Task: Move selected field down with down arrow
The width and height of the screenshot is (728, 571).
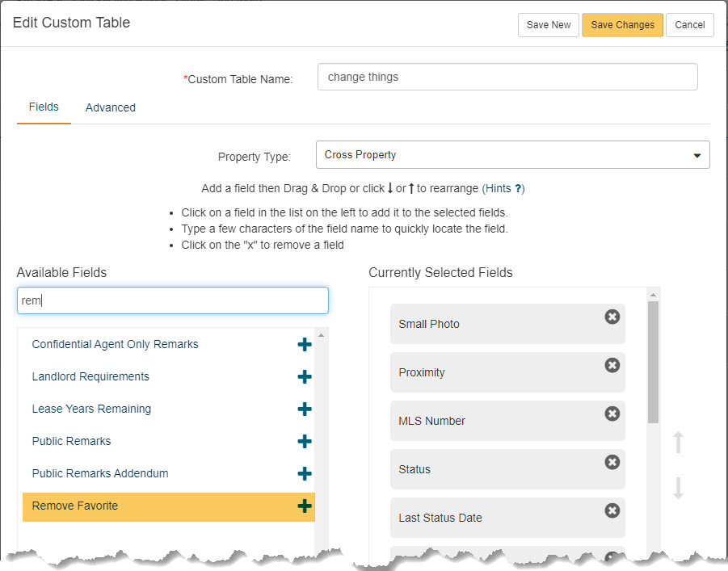Action: coord(678,488)
